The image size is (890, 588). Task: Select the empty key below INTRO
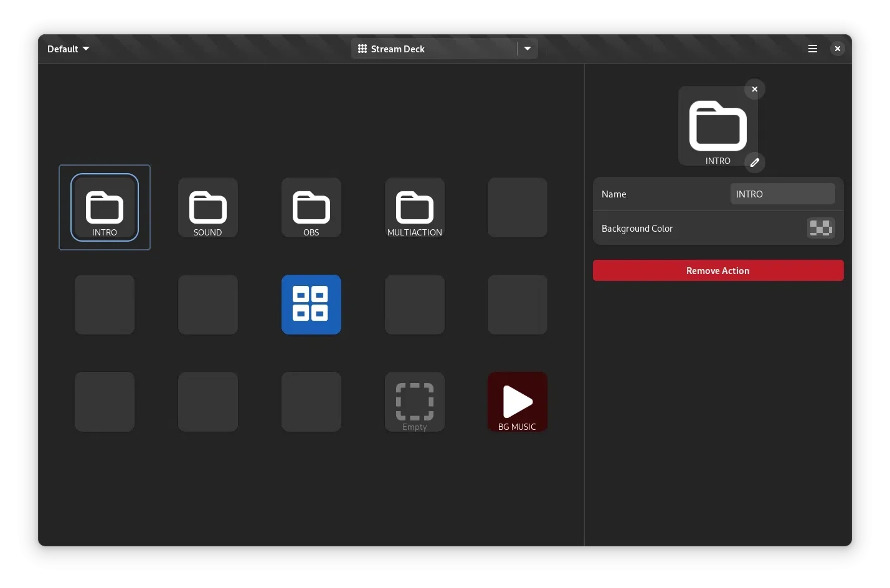point(105,305)
